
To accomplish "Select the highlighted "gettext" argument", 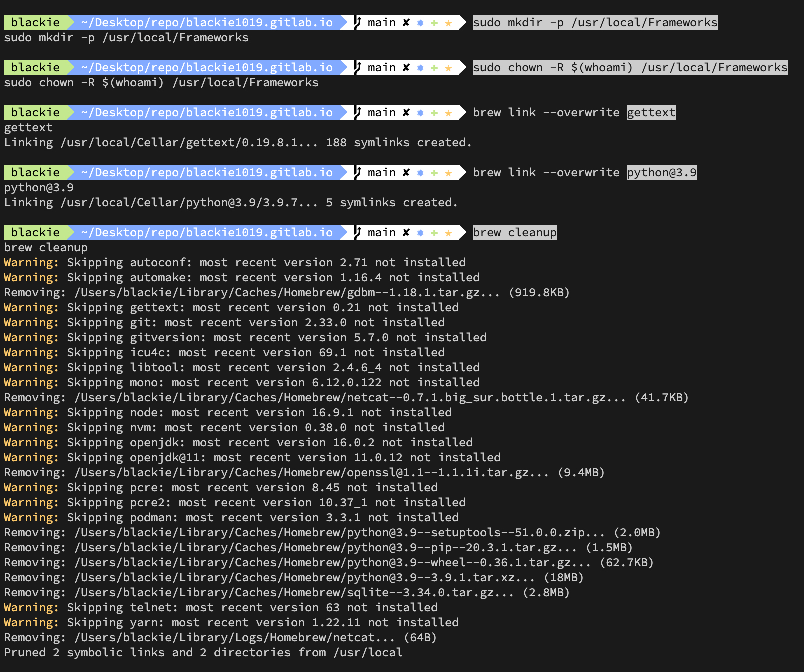I will [651, 112].
